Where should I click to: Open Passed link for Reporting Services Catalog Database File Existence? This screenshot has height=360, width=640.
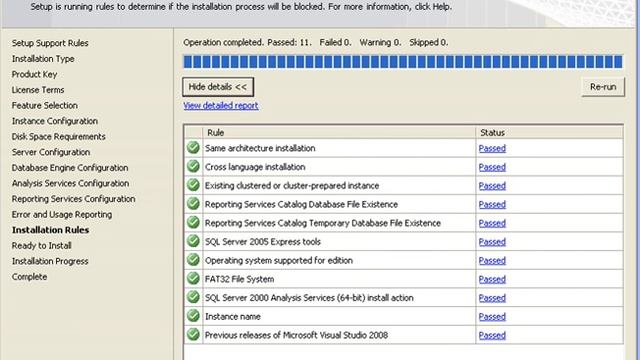(492, 204)
